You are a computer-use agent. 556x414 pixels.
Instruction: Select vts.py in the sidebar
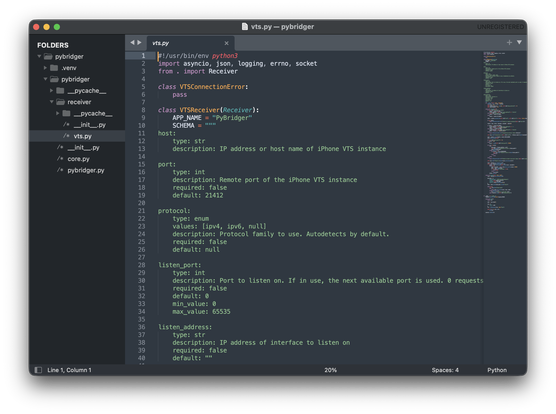pyautogui.click(x=82, y=136)
